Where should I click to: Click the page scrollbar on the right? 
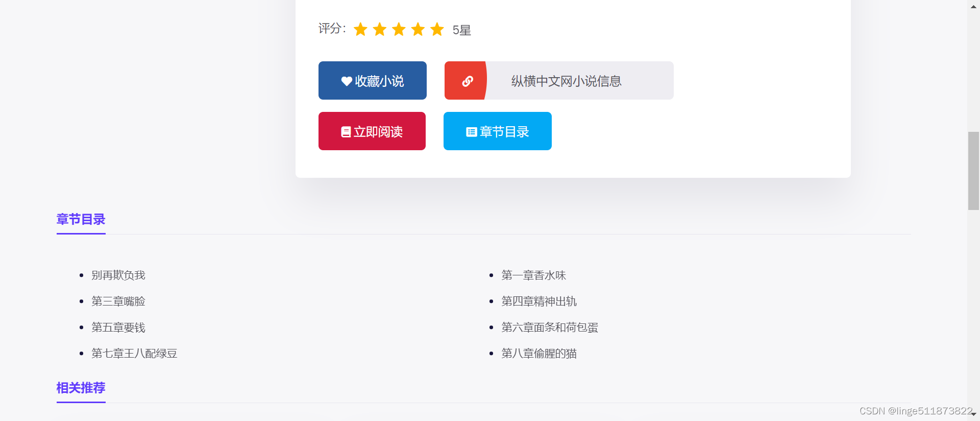974,169
